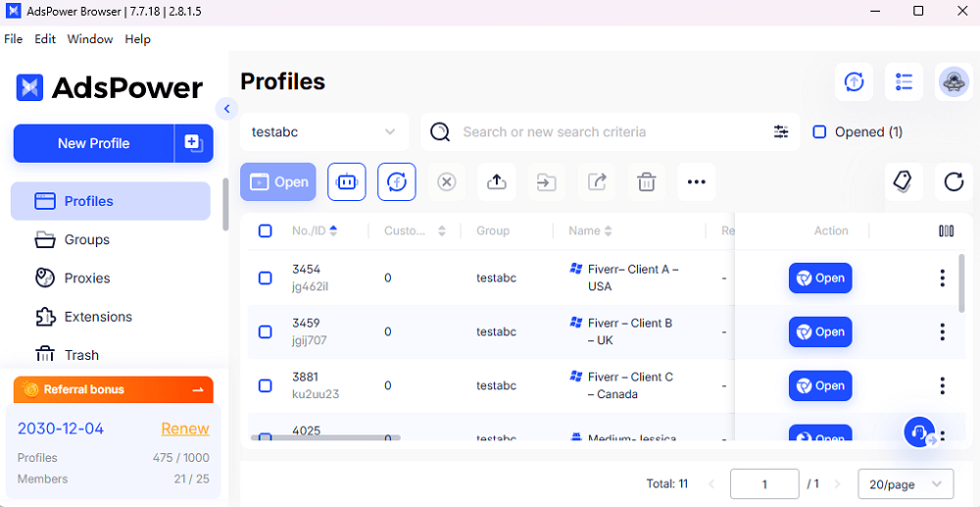Open the task list icon at top right
Screen dimensions: 980x507
pyautogui.click(x=904, y=82)
